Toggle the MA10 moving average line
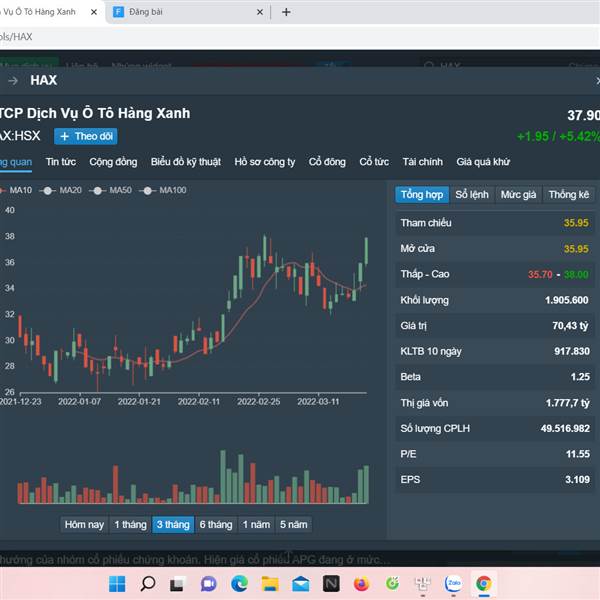600x600 pixels. coord(16,190)
